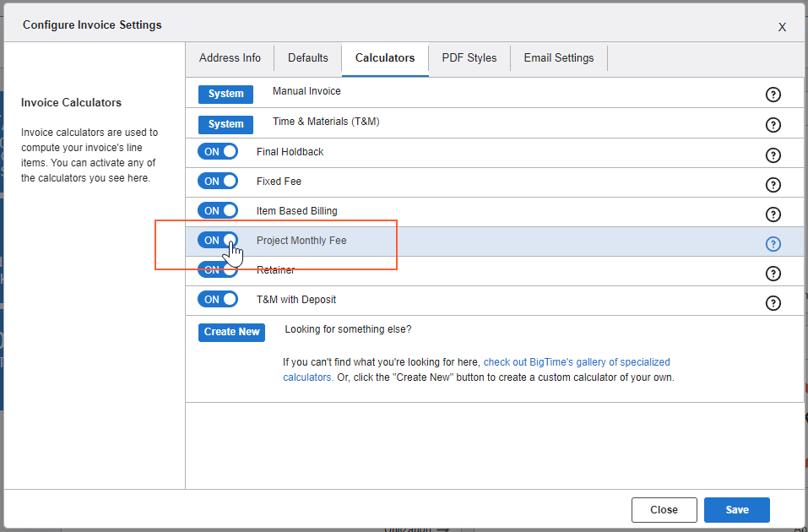Open help for Manual Invoice calculator
Screen dimensions: 808x532
773,95
